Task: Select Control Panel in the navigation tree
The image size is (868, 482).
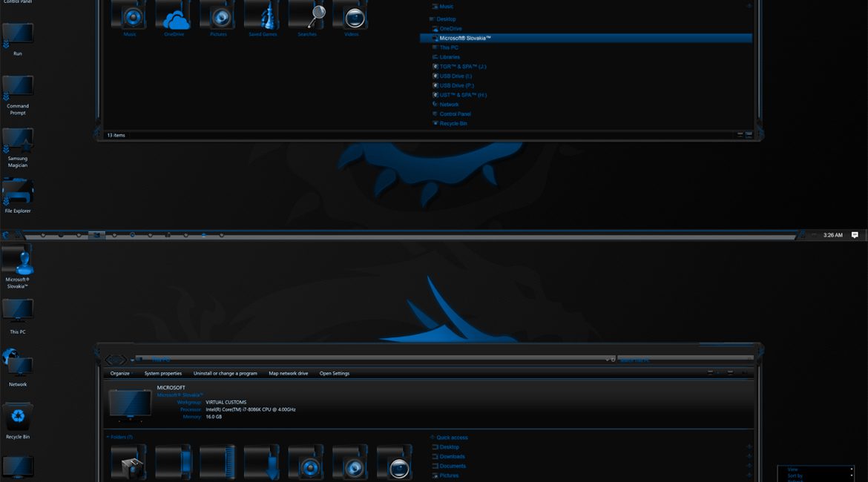Action: click(455, 113)
